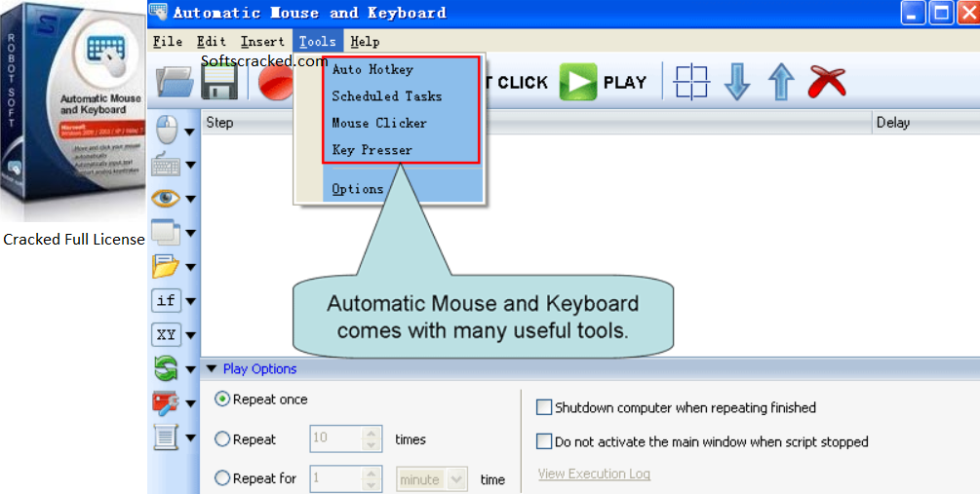The width and height of the screenshot is (980, 494).
Task: Select the eye watch sidebar icon
Action: [x=166, y=199]
